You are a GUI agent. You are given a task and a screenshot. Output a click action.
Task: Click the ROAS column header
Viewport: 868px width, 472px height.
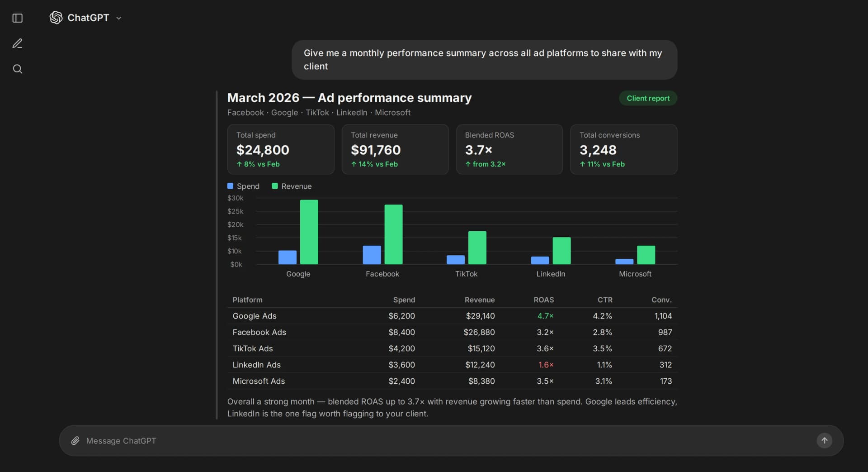point(543,300)
